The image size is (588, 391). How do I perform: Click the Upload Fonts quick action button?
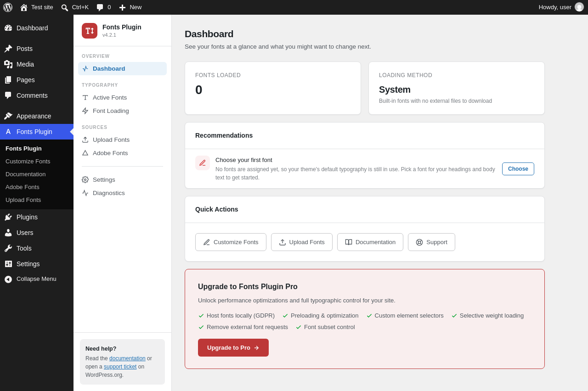coord(302,242)
